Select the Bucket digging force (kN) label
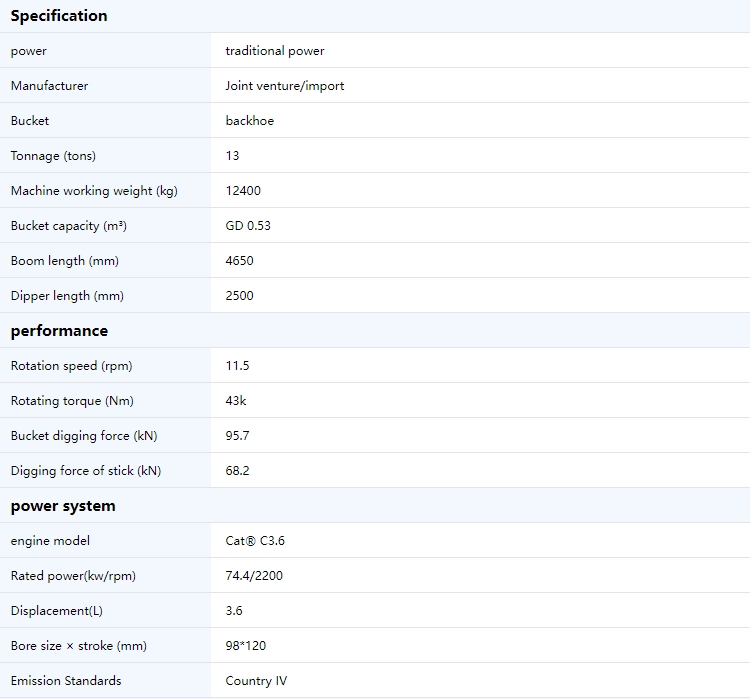750x699 pixels. click(84, 436)
